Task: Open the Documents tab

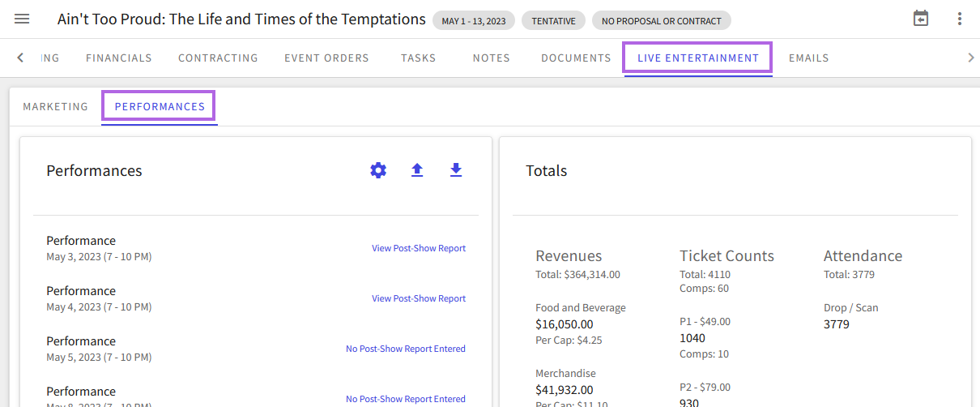Action: pos(576,58)
